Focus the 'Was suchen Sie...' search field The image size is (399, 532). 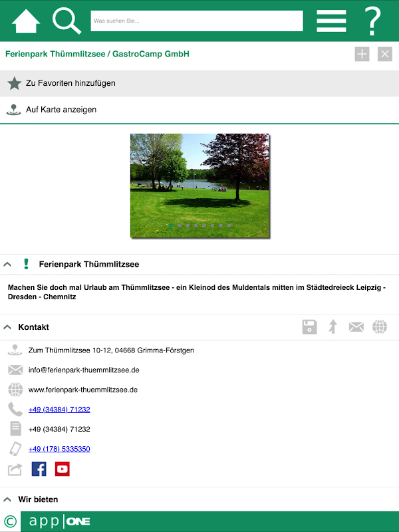click(x=197, y=21)
